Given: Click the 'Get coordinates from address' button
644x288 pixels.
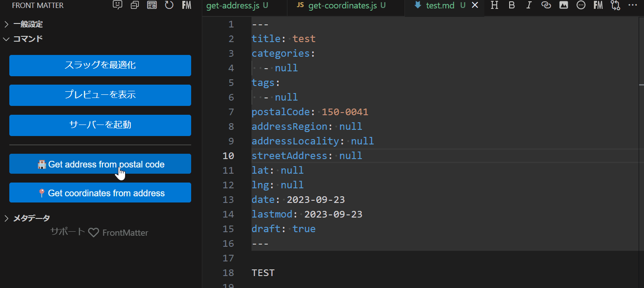Looking at the screenshot, I should [100, 193].
